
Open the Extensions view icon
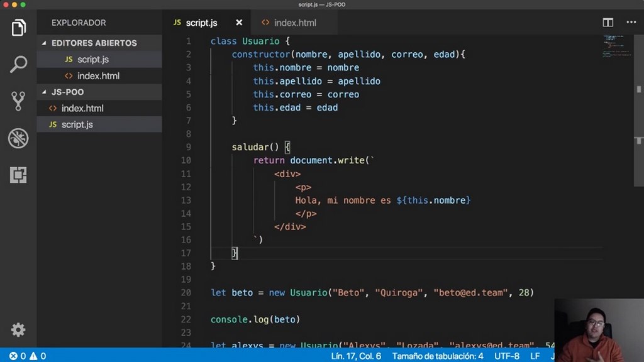click(18, 175)
